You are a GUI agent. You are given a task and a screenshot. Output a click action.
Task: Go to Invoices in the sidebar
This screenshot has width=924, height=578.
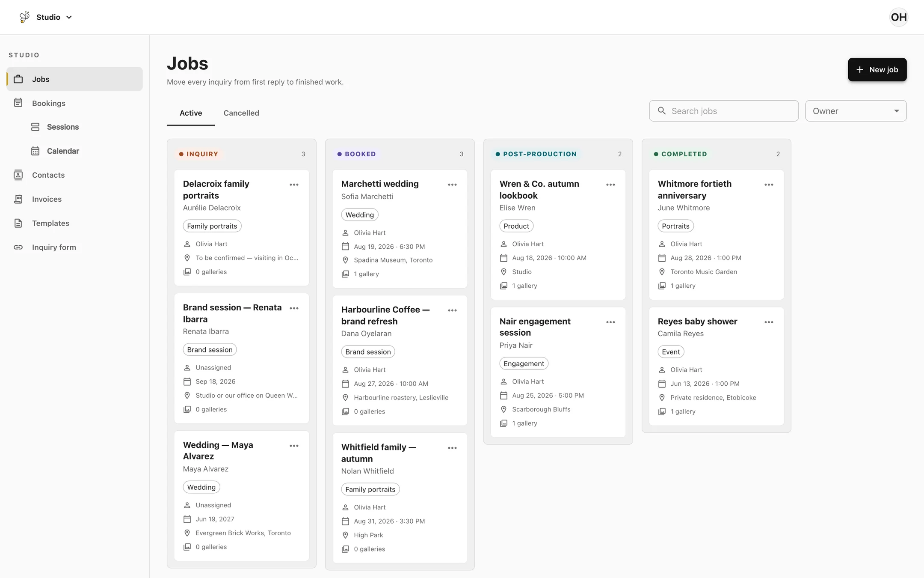pyautogui.click(x=74, y=199)
